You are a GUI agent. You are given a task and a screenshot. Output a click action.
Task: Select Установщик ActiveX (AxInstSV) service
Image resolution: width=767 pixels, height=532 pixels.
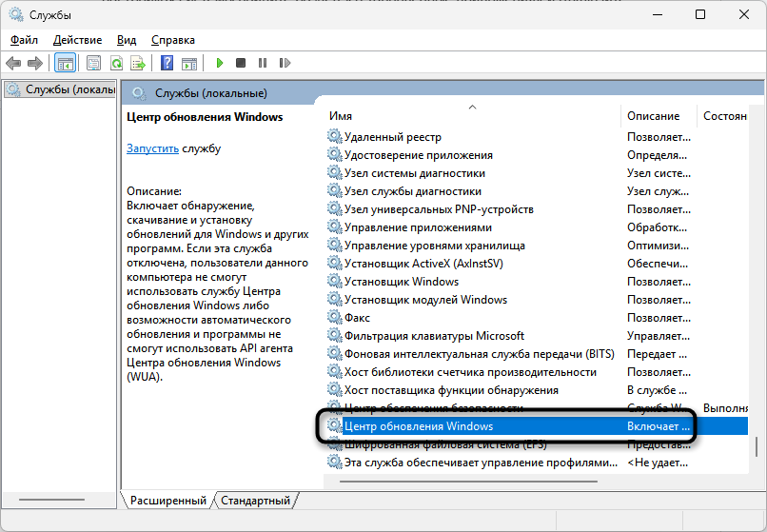click(x=423, y=264)
